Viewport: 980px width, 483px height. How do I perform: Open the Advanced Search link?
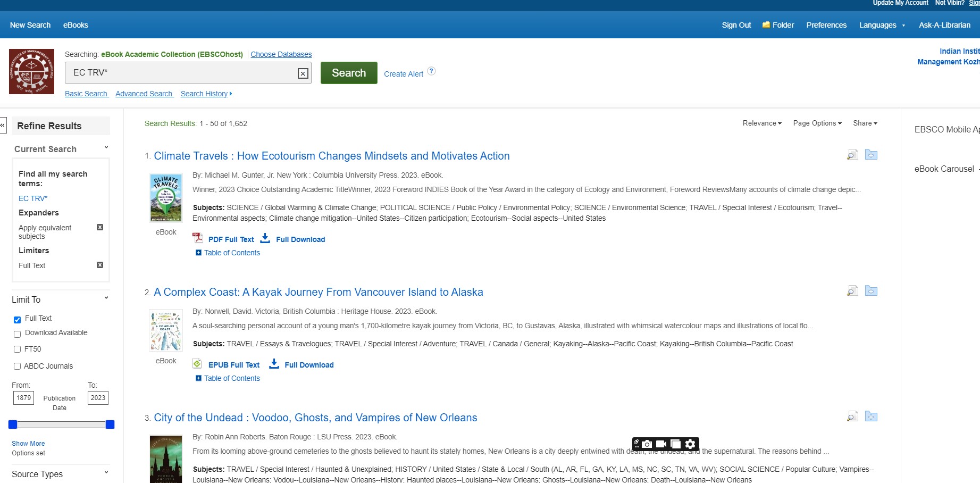pos(144,94)
